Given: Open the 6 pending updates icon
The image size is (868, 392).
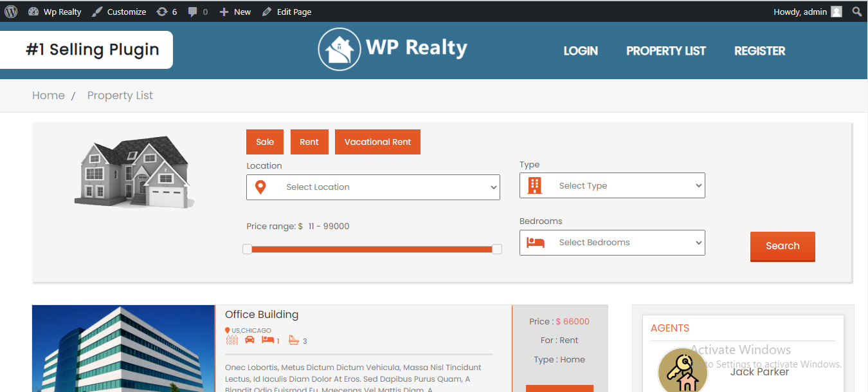Looking at the screenshot, I should (167, 12).
